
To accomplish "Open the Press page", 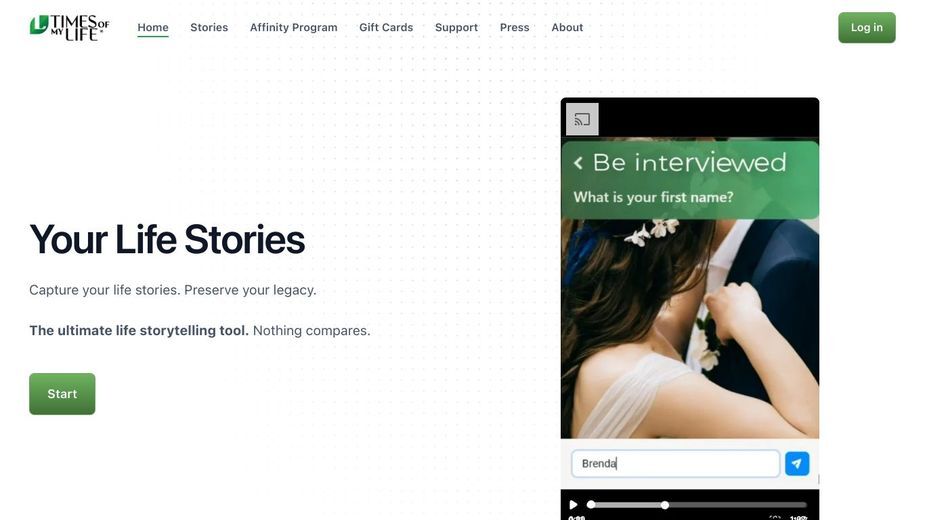I will pyautogui.click(x=514, y=27).
